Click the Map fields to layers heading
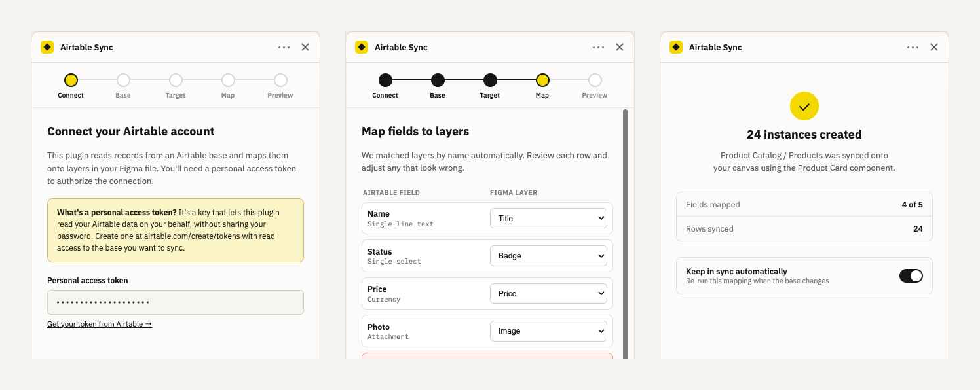The width and height of the screenshot is (980, 390). 415,132
